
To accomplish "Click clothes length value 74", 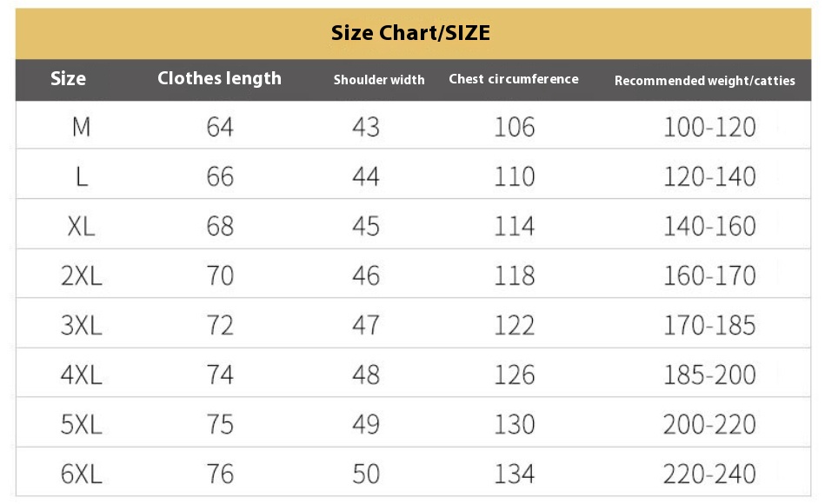I will pos(220,375).
